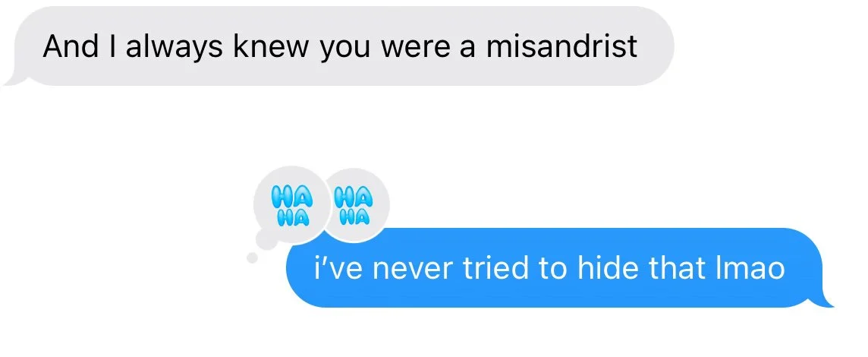Click the word "knew" in received message
This screenshot has height=357, width=868.
coord(272,46)
